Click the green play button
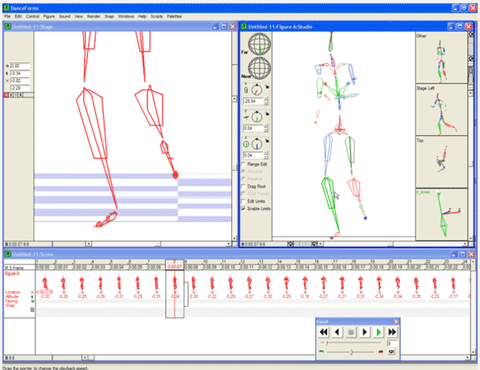Image resolution: width=480 pixels, height=370 pixels. click(378, 332)
